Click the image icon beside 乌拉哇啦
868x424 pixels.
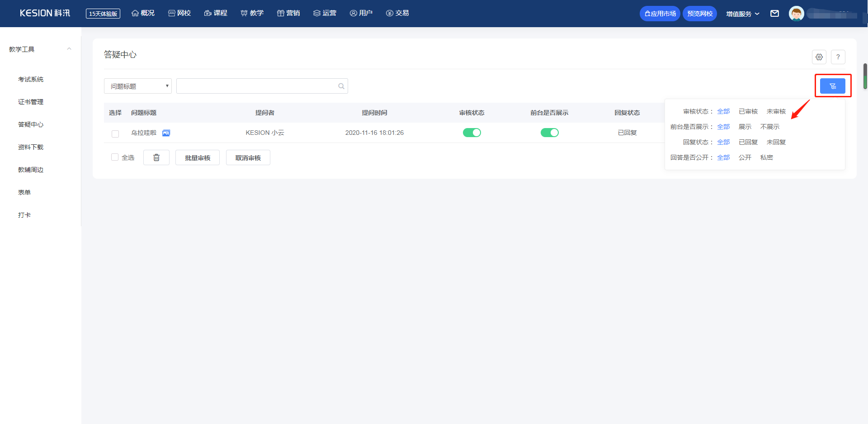(166, 133)
